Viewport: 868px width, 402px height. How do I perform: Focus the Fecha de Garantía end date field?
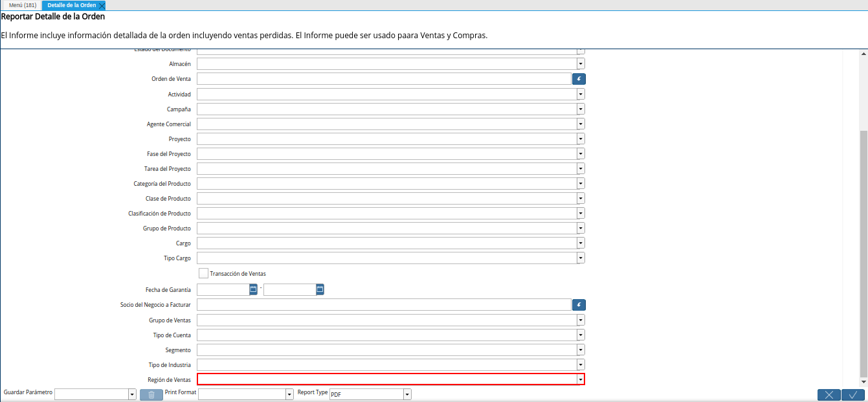click(x=290, y=290)
